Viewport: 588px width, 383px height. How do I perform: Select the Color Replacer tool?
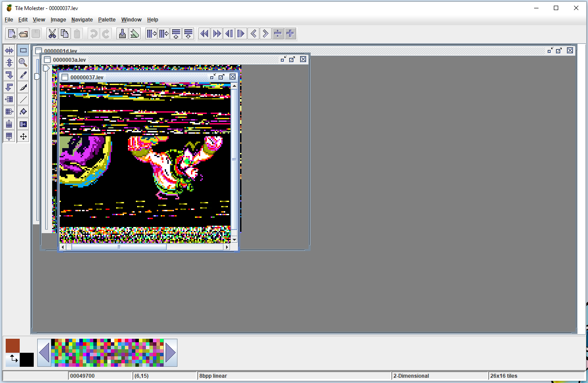tap(23, 124)
